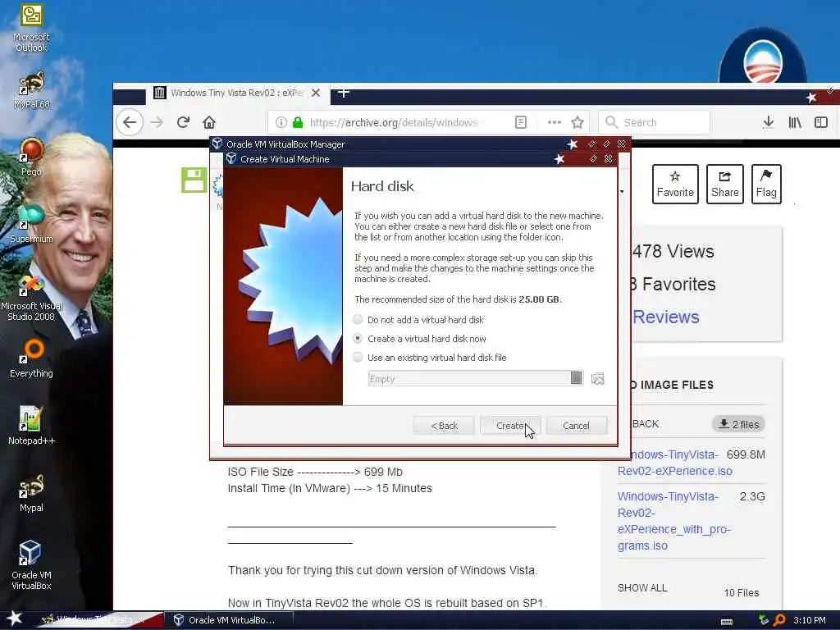Launch Supermium browser shortcut
Image resolution: width=840 pixels, height=630 pixels.
coord(31,224)
